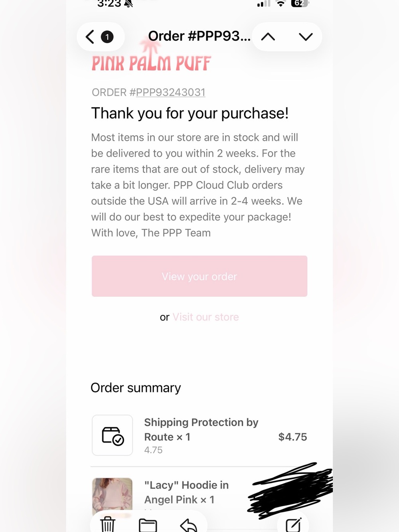399x532 pixels.
Task: Go back to the inbox list
Action: click(90, 37)
